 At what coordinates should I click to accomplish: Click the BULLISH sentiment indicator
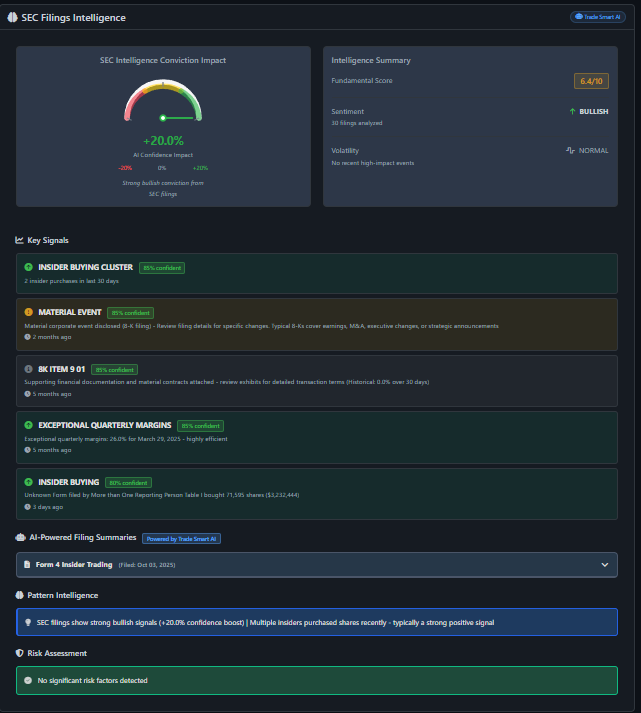(588, 112)
